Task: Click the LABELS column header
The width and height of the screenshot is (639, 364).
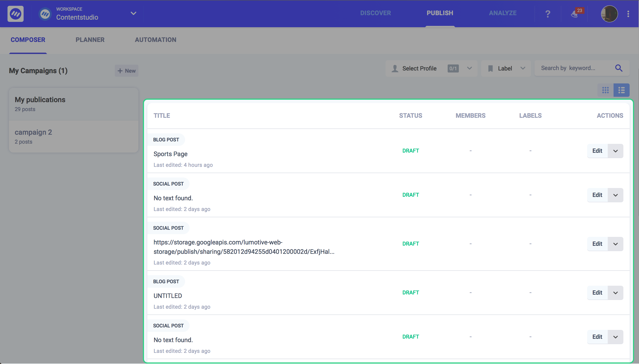Action: 530,116
